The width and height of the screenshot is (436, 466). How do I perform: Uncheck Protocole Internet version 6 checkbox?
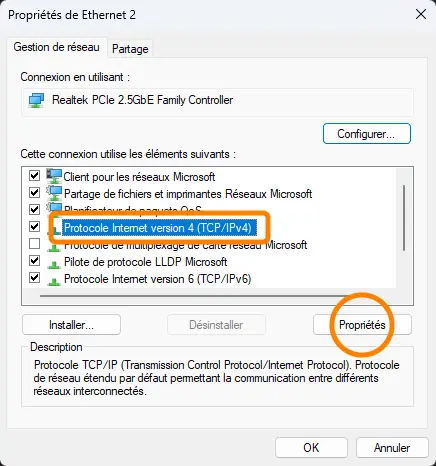point(35,278)
